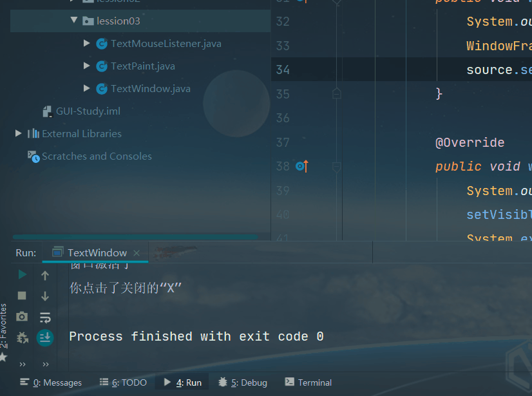Click the horizontal scrollbar under the project tree
Screen dimensions: 532x396
tap(135, 237)
